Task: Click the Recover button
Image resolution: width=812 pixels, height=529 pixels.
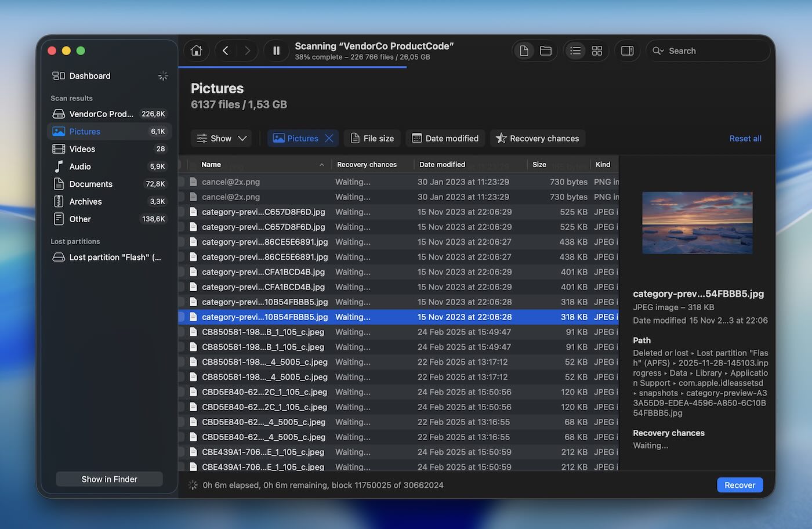Action: click(x=739, y=485)
